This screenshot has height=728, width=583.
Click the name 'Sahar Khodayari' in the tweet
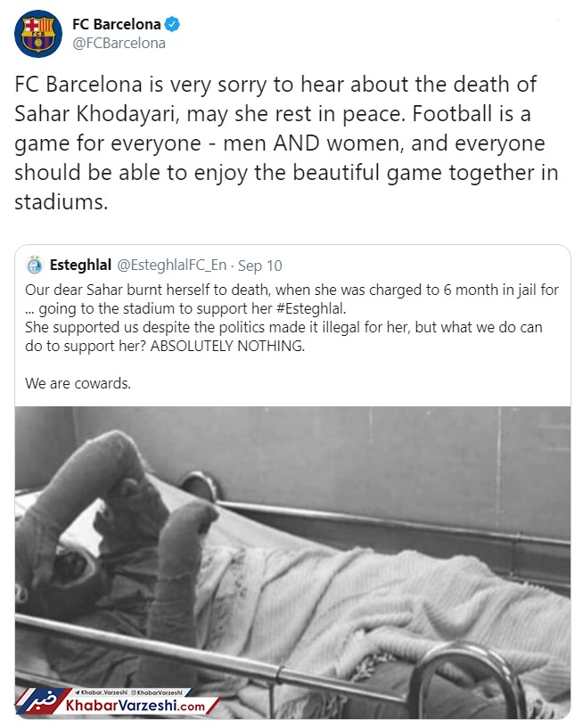coord(96,114)
